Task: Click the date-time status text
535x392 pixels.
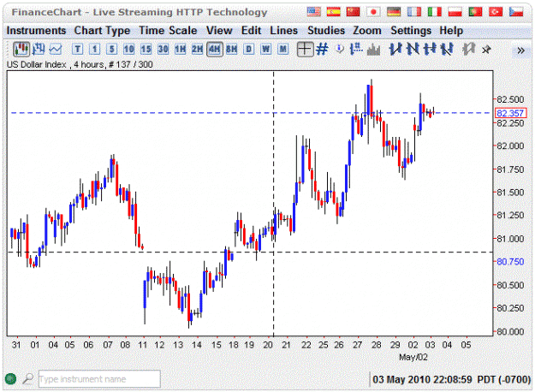Action: click(x=451, y=379)
